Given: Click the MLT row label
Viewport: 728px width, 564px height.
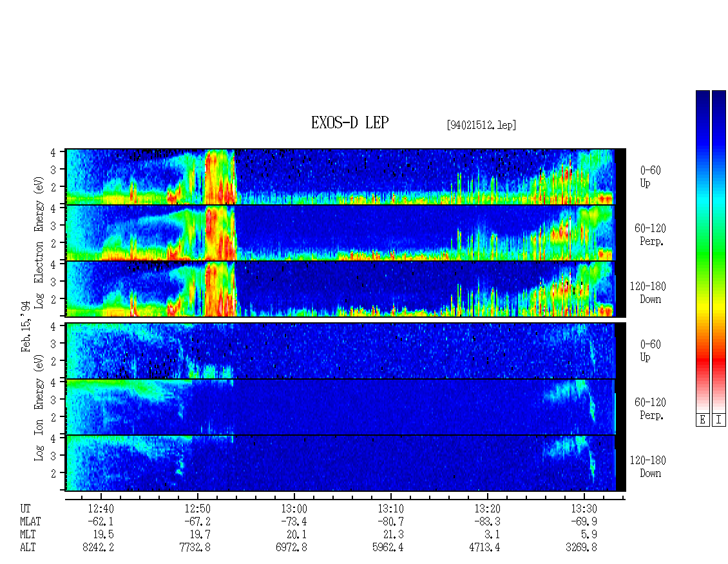Looking at the screenshot, I should point(28,535).
